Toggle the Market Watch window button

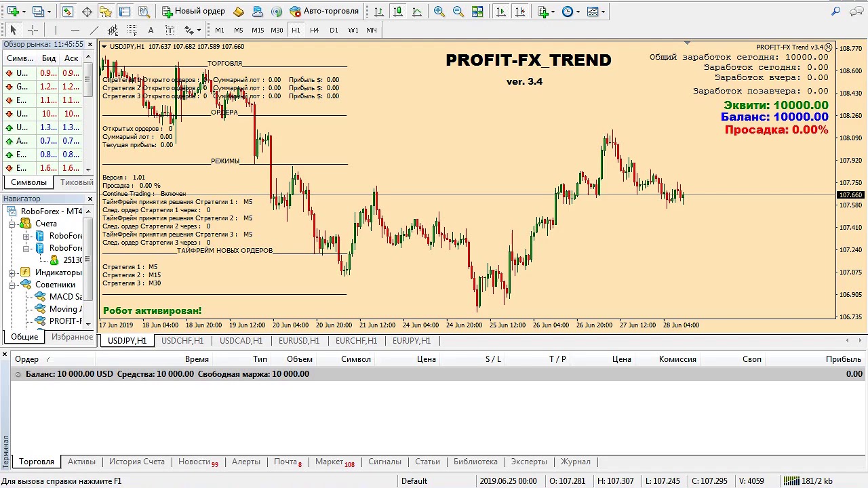[x=68, y=12]
